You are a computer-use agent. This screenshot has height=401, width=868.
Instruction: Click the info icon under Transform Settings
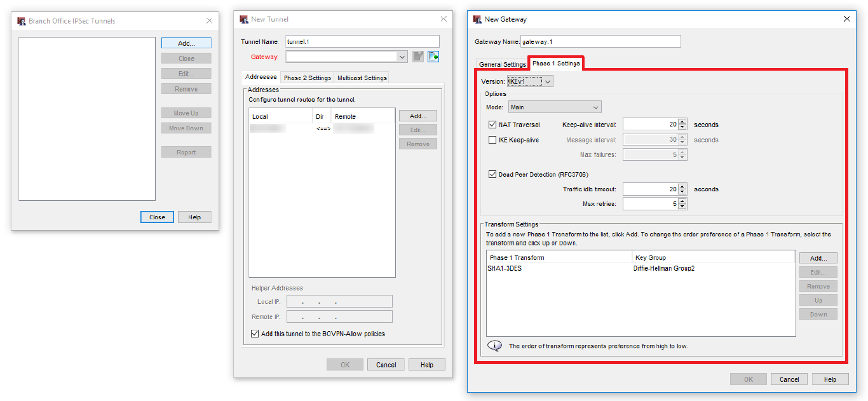point(494,346)
